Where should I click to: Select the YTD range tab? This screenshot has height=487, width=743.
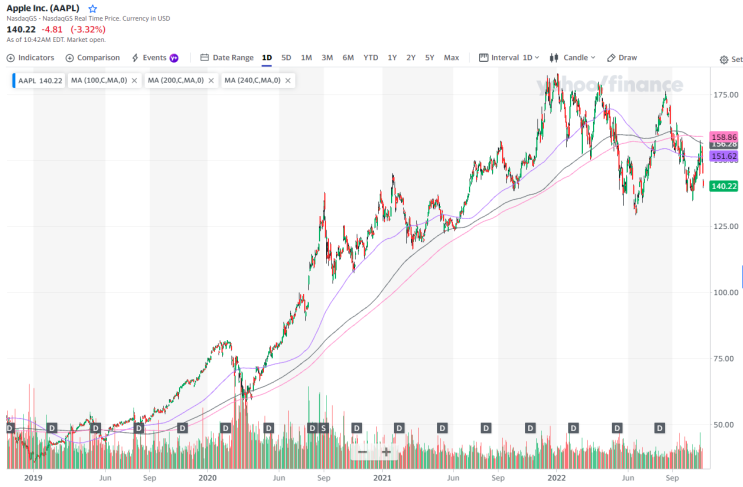pos(371,58)
